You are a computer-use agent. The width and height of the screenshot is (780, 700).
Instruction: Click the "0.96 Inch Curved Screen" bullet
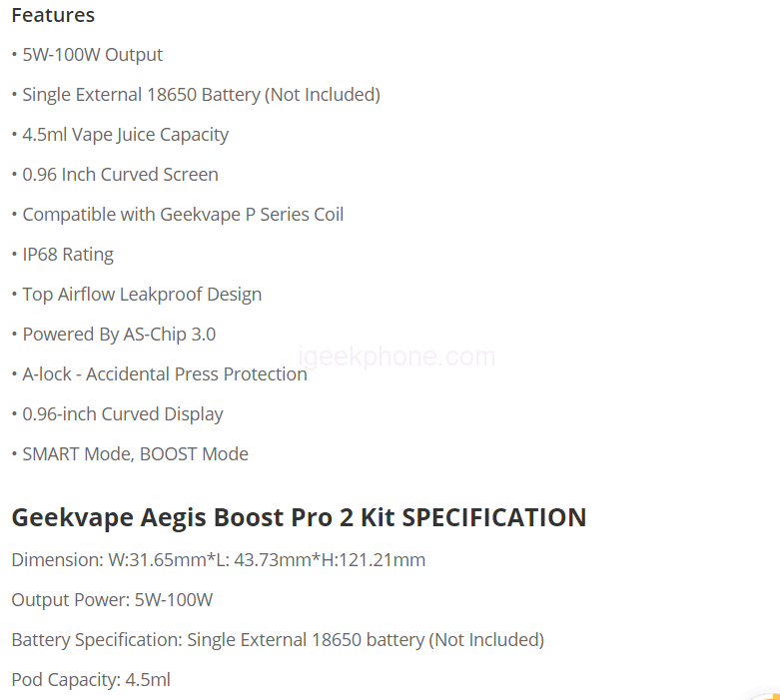point(120,175)
